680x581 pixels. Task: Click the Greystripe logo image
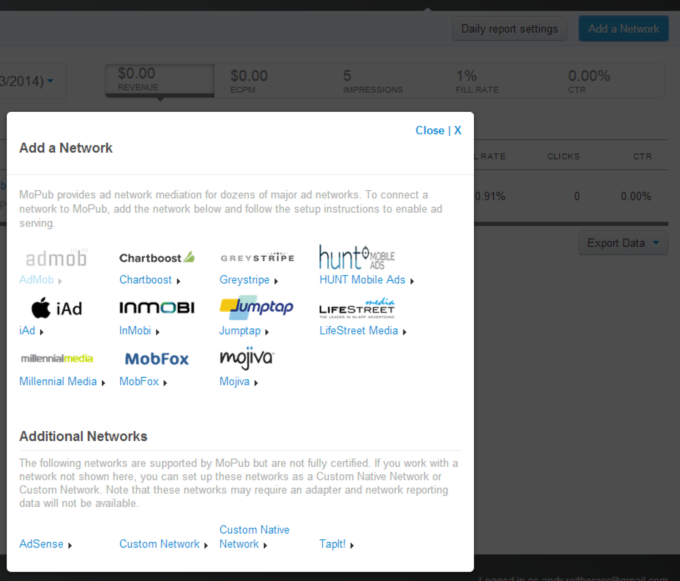(x=257, y=258)
